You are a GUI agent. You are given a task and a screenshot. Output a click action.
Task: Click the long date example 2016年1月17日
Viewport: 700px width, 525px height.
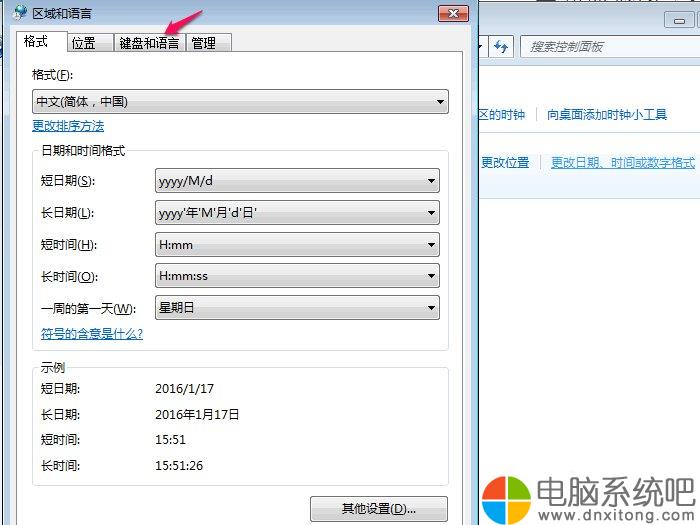[x=197, y=414]
